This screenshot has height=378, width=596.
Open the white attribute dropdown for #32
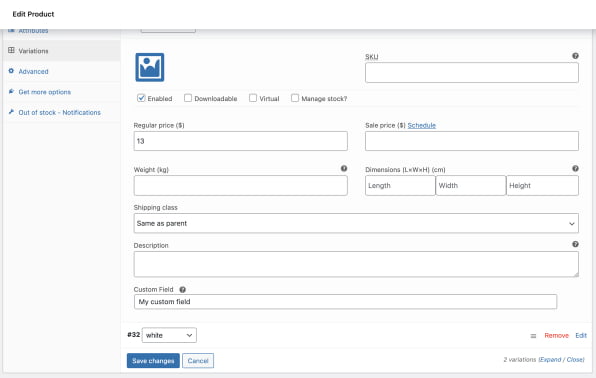coord(169,335)
